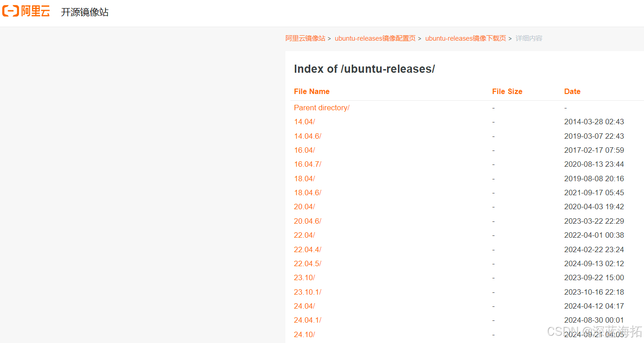Select date 2023-10-16 22:18
The image size is (644, 343).
pyautogui.click(x=594, y=292)
